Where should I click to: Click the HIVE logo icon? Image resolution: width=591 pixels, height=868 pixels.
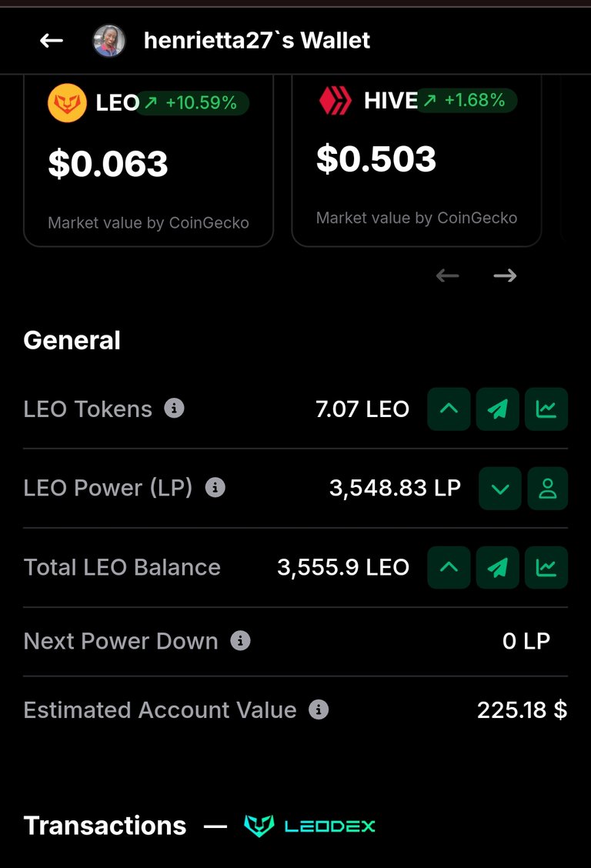tap(336, 101)
